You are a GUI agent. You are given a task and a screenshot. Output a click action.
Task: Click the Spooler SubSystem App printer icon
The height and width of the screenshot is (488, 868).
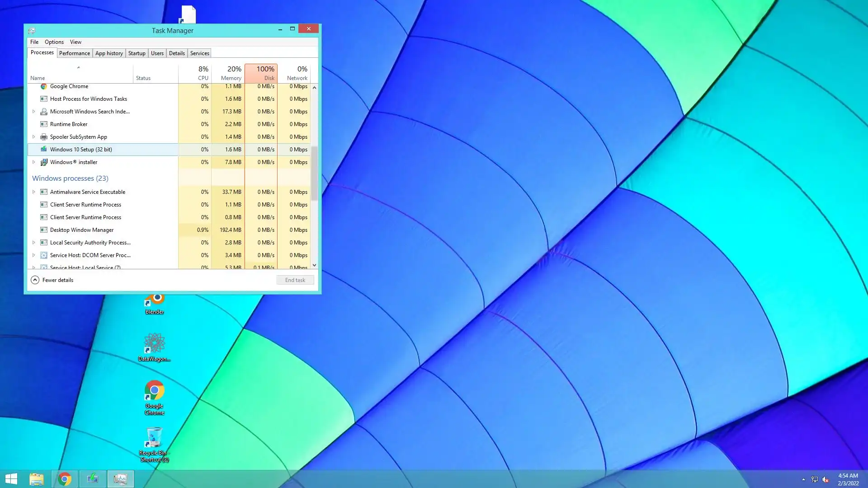point(44,137)
